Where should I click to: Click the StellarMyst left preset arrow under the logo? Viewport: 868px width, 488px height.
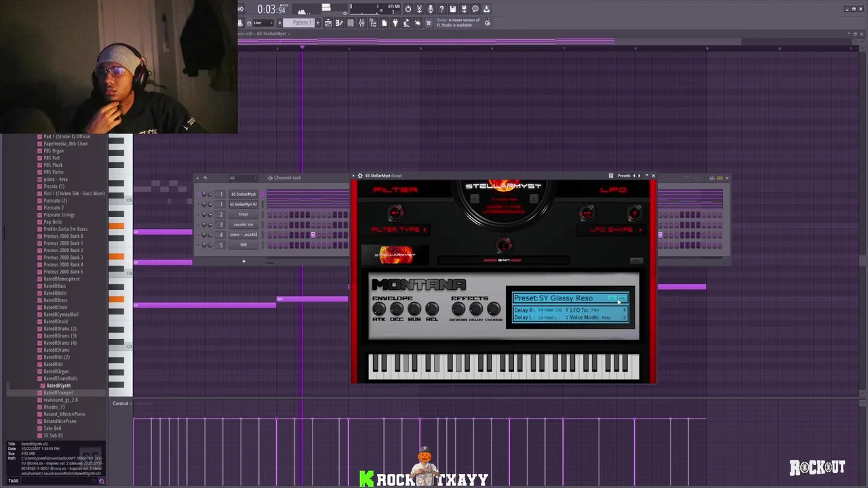point(475,199)
